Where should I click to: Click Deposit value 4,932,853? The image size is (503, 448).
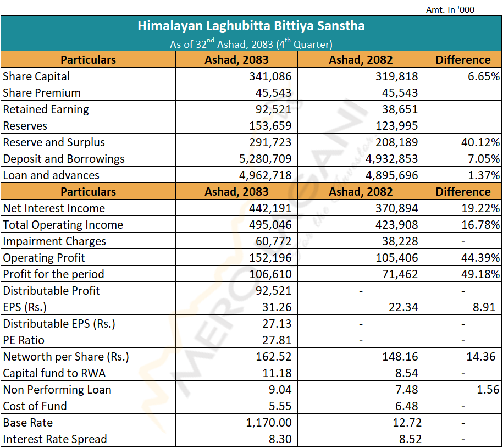[x=392, y=159]
